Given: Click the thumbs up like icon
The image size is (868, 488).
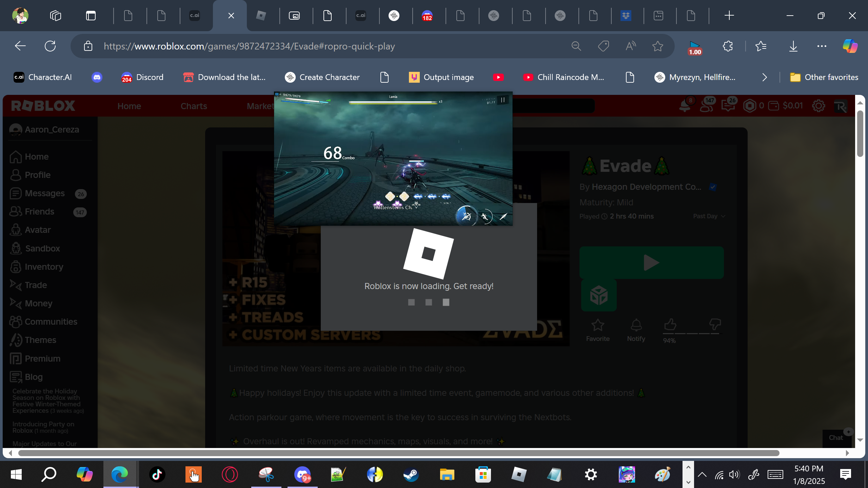Looking at the screenshot, I should coord(670,324).
